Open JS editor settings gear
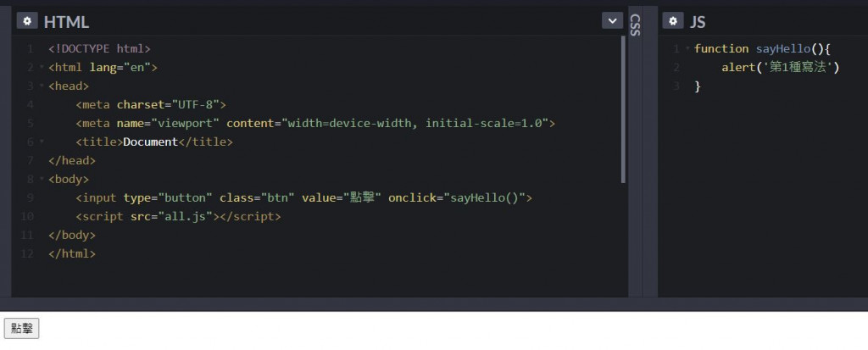 click(672, 21)
